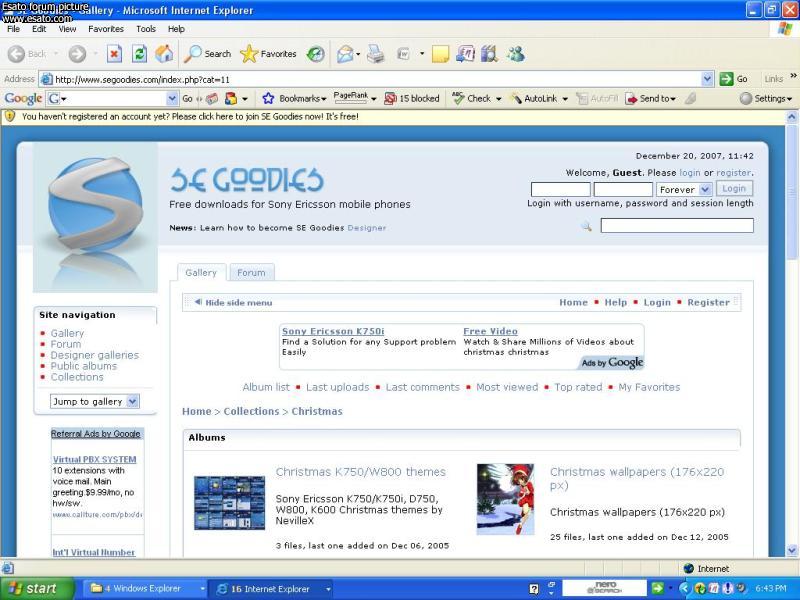Click the Research books icon
This screenshot has width=800, height=600.
[x=489, y=54]
